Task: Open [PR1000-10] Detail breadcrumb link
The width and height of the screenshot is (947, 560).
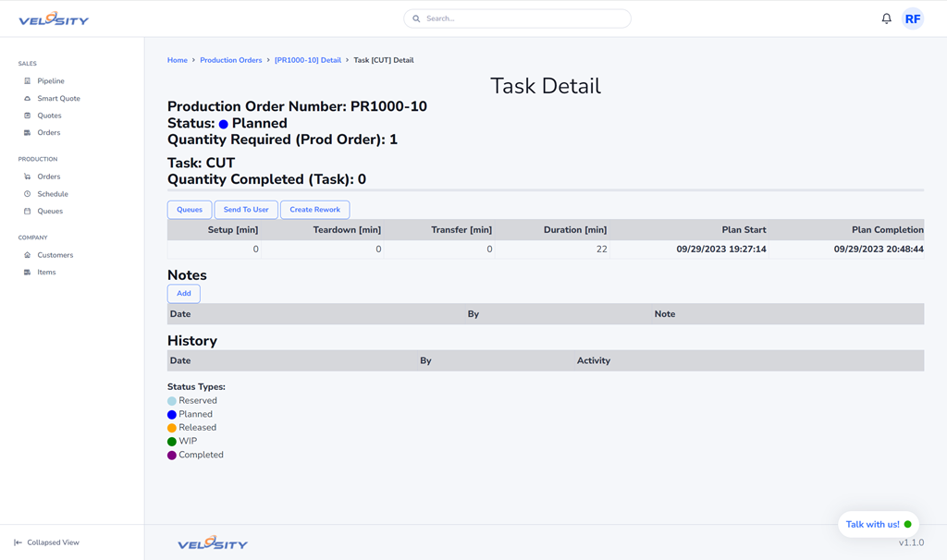Action: 307,60
